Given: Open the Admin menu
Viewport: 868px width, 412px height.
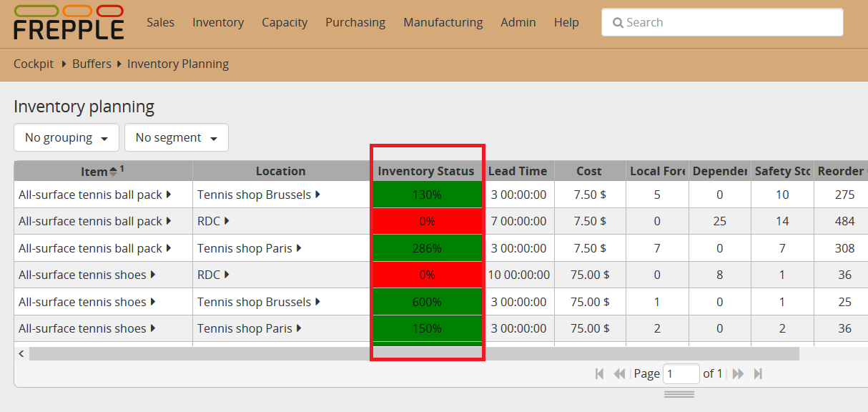Looking at the screenshot, I should click(x=518, y=22).
